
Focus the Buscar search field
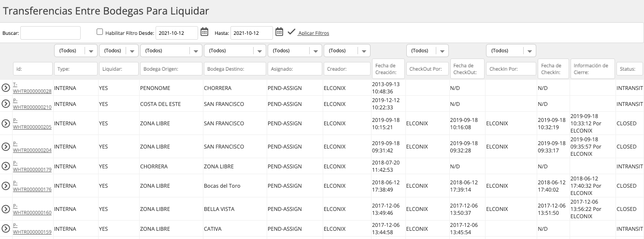[50, 33]
